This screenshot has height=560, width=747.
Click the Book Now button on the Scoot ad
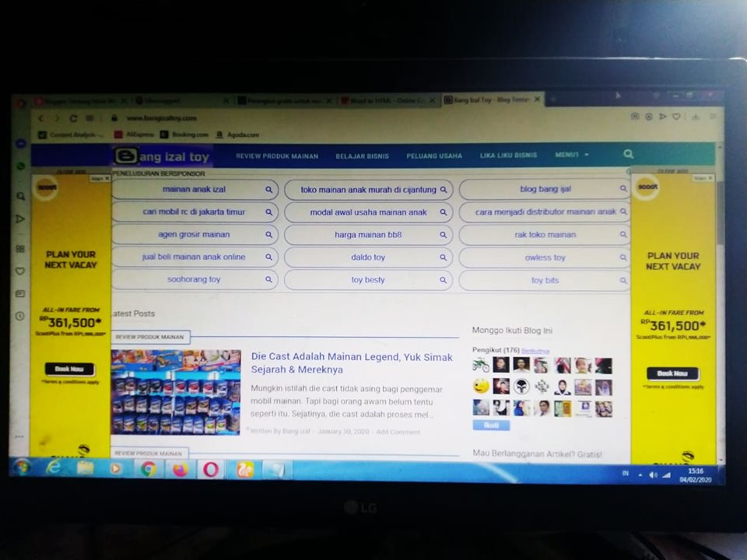[69, 369]
